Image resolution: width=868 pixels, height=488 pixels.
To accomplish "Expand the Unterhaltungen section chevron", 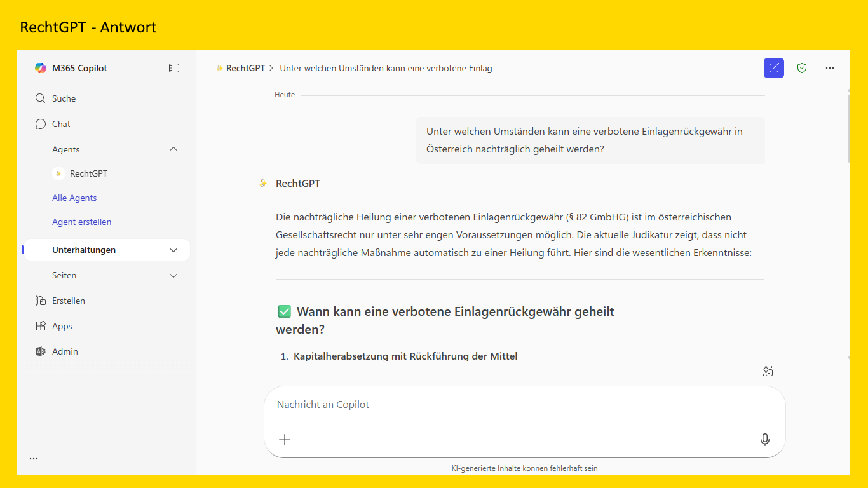I will point(173,250).
